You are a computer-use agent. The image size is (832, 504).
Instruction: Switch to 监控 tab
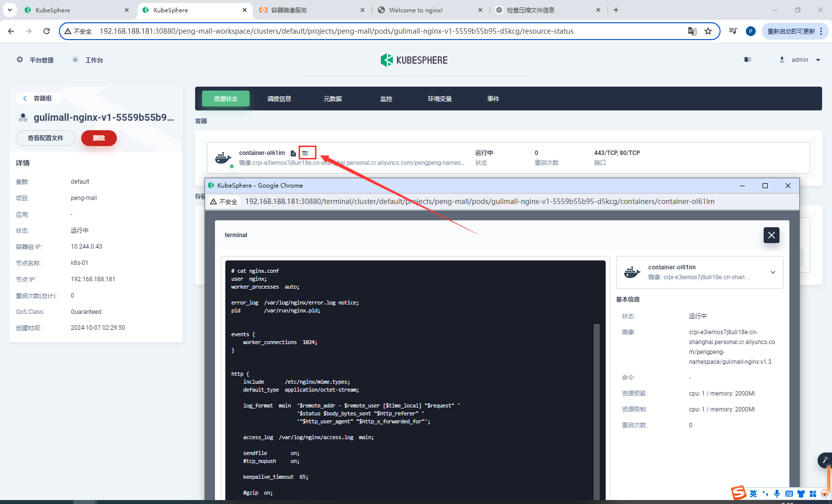coord(386,99)
